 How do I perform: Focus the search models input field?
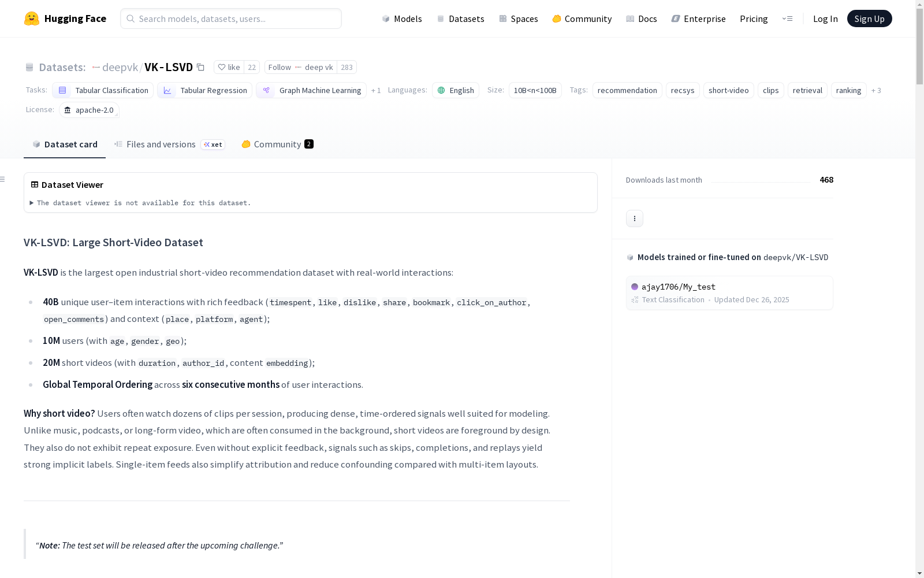click(231, 18)
